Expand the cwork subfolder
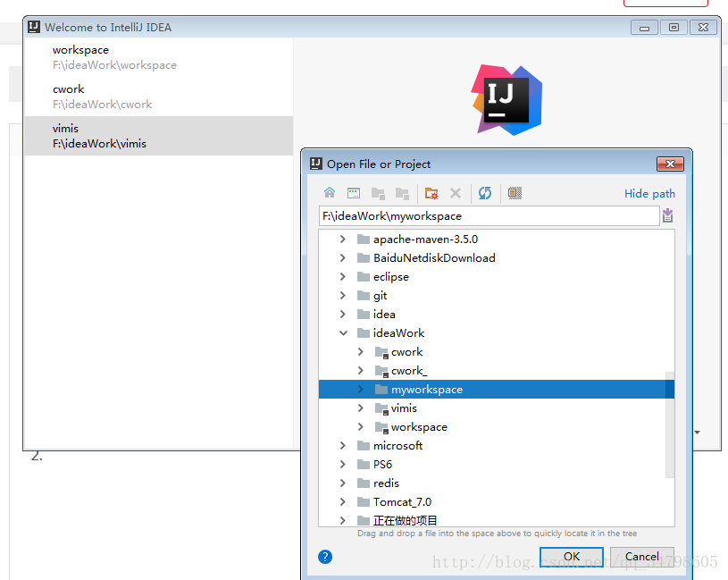 tap(361, 352)
